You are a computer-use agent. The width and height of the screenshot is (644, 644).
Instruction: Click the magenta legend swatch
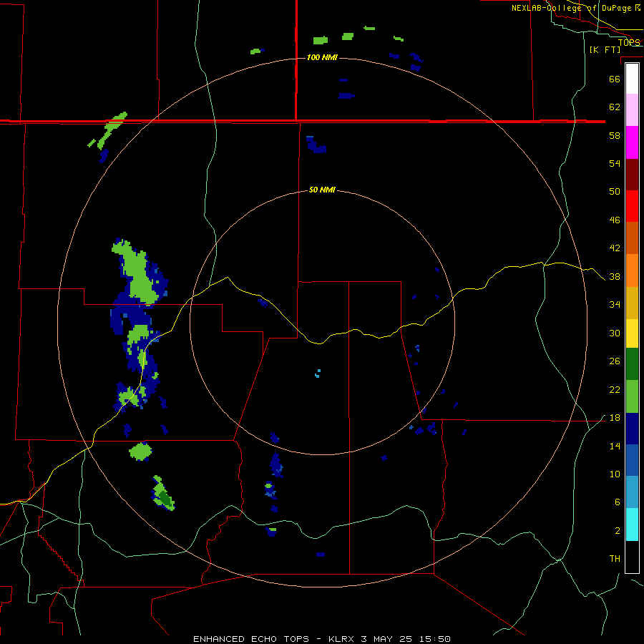[x=632, y=142]
